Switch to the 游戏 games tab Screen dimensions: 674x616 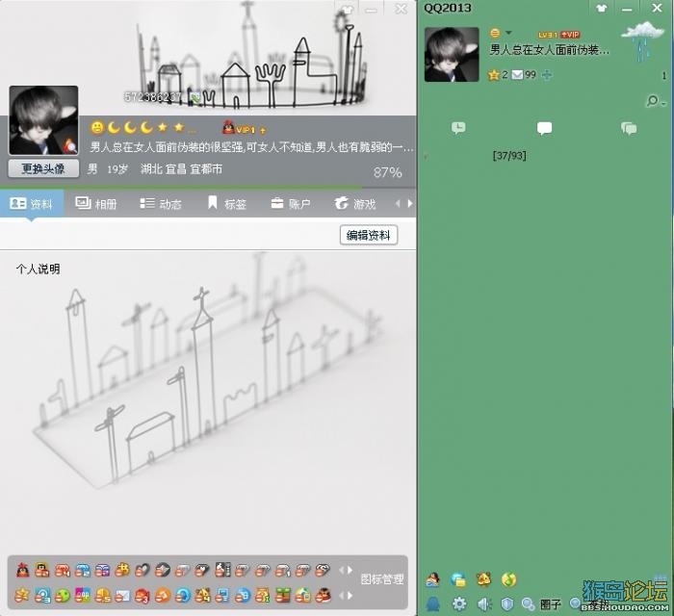click(355, 204)
